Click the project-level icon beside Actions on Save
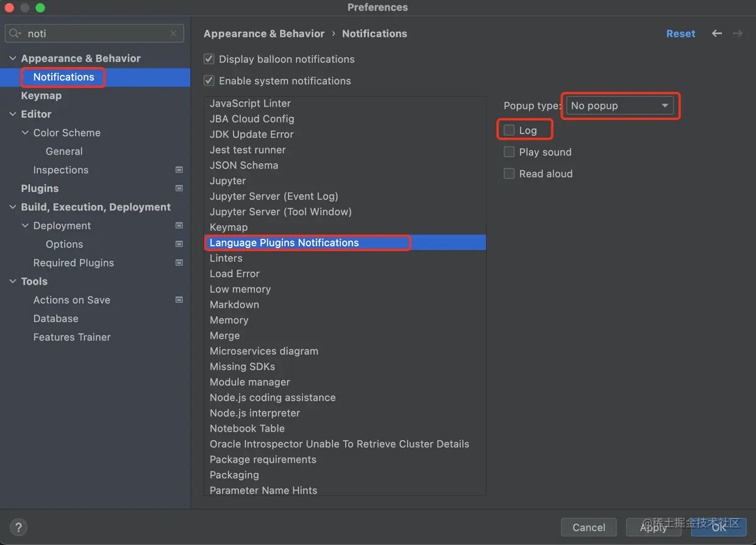Image resolution: width=756 pixels, height=545 pixels. [179, 300]
